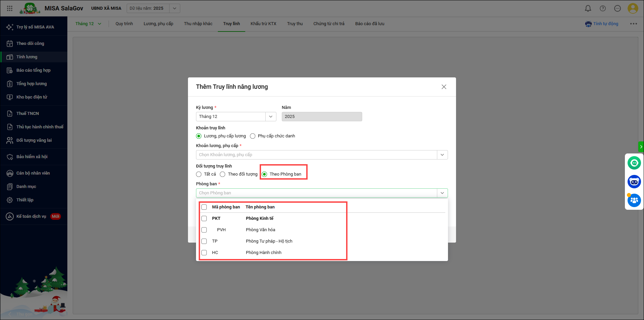Switch to the Khấu trừ KTX tab
This screenshot has width=644, height=320.
[x=263, y=24]
